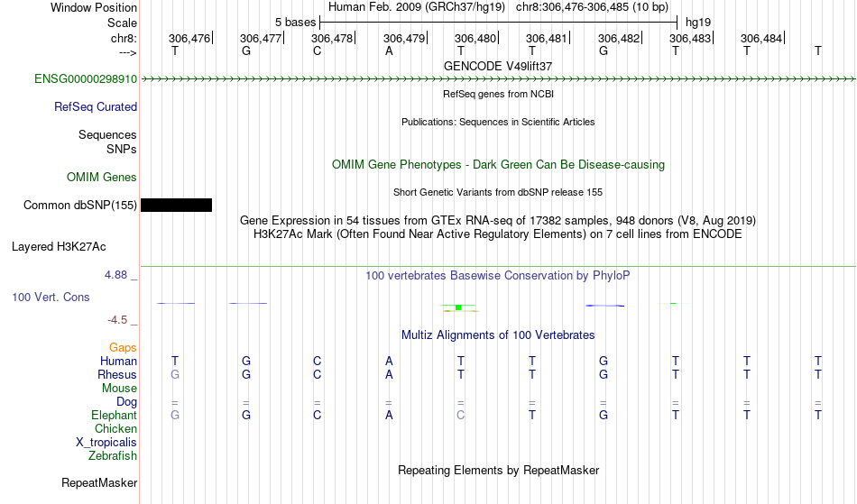Screen dimensions: 857x504
Task: Open the Layered H3K27Ac track label
Action: point(59,247)
